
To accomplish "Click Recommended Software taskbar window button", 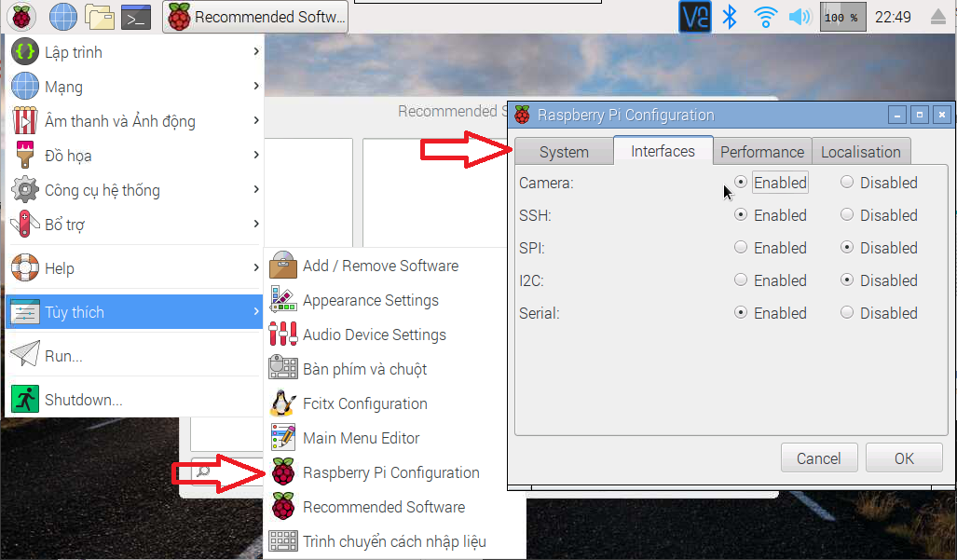I will tap(255, 17).
